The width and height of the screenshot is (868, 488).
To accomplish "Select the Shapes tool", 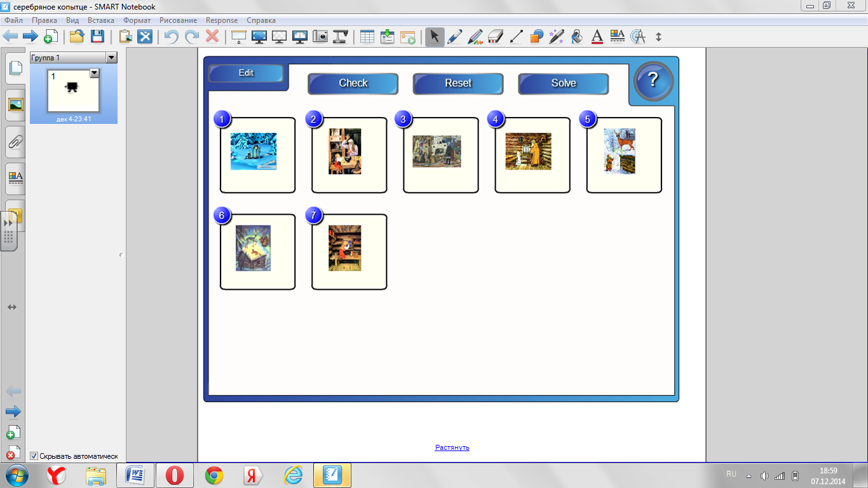I will 536,36.
